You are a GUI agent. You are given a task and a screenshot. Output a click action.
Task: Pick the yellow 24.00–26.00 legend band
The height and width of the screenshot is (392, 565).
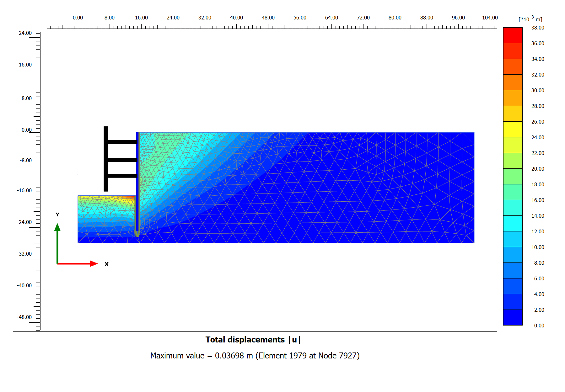[513, 129]
